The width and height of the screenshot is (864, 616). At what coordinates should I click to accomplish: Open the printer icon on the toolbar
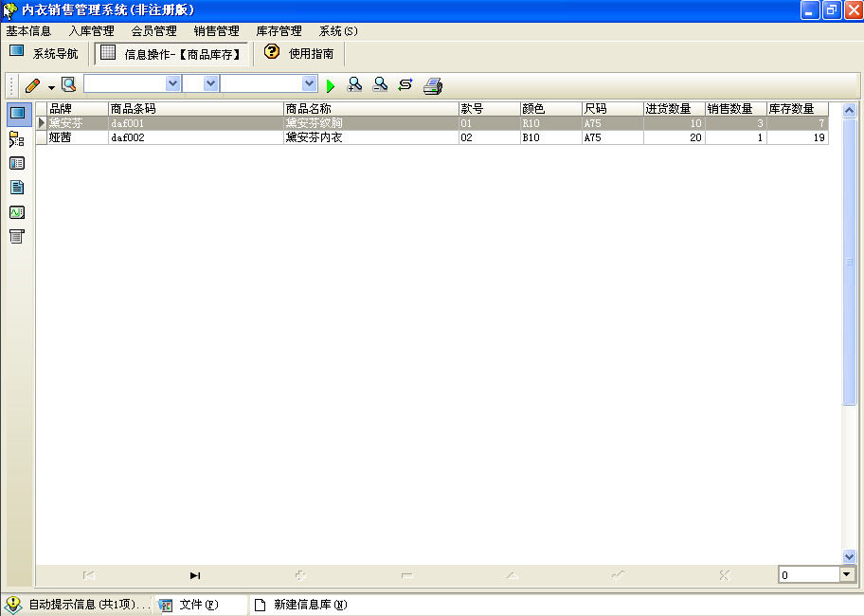[x=432, y=85]
